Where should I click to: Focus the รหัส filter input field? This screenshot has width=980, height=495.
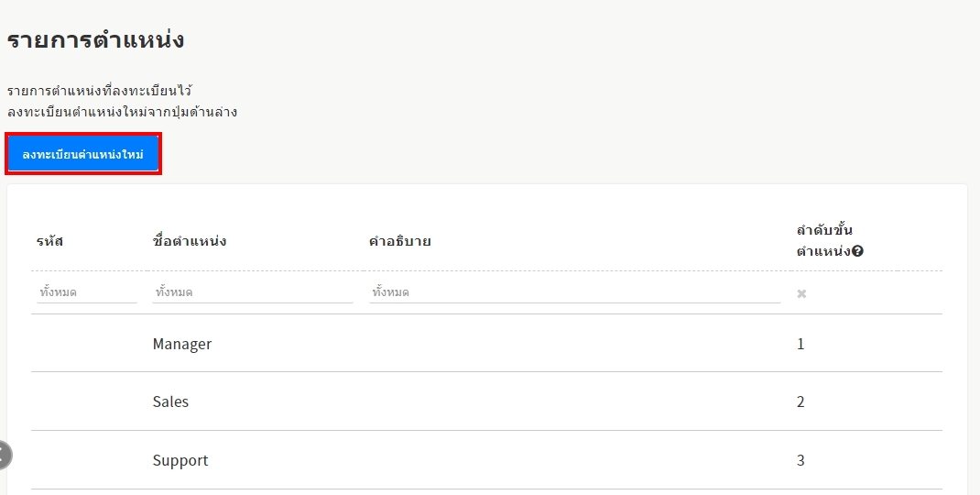(86, 292)
